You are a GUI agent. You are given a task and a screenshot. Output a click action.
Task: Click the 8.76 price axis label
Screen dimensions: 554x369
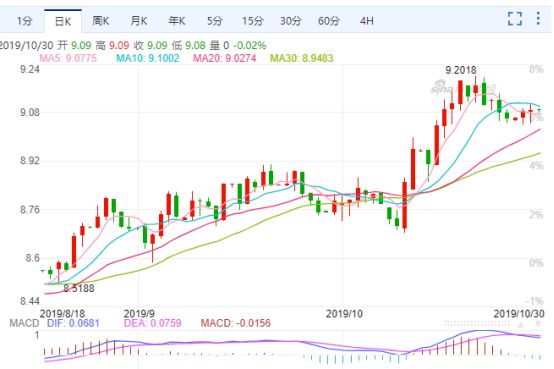[x=30, y=210]
